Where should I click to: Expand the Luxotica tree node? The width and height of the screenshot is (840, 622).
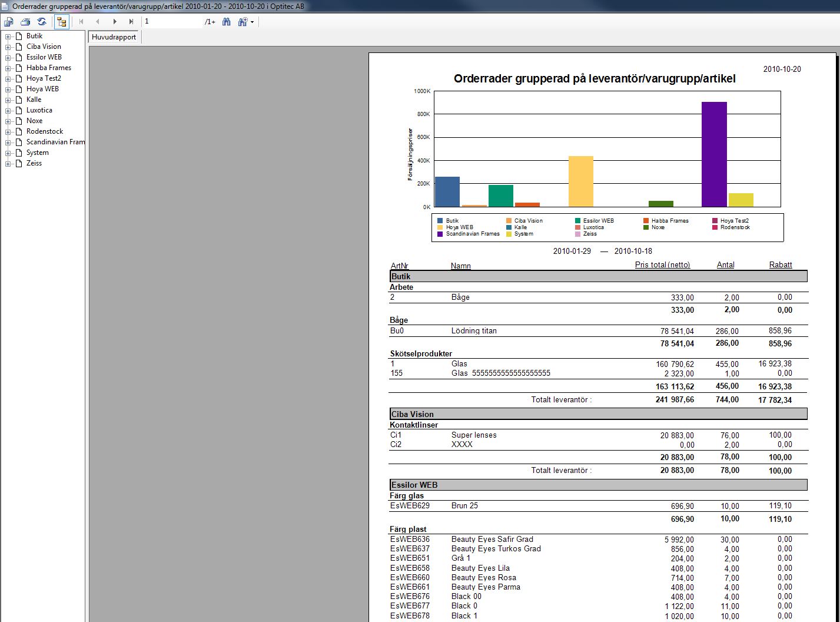coord(8,111)
